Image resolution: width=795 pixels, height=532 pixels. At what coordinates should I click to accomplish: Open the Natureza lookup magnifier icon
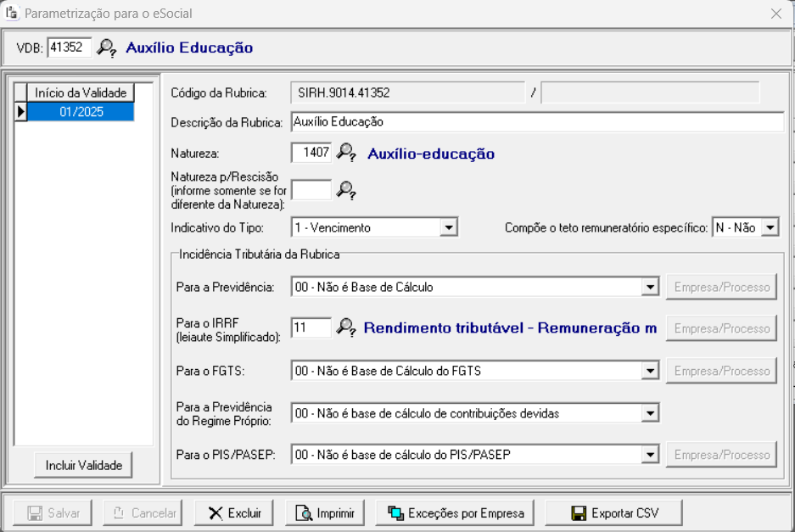click(x=345, y=153)
